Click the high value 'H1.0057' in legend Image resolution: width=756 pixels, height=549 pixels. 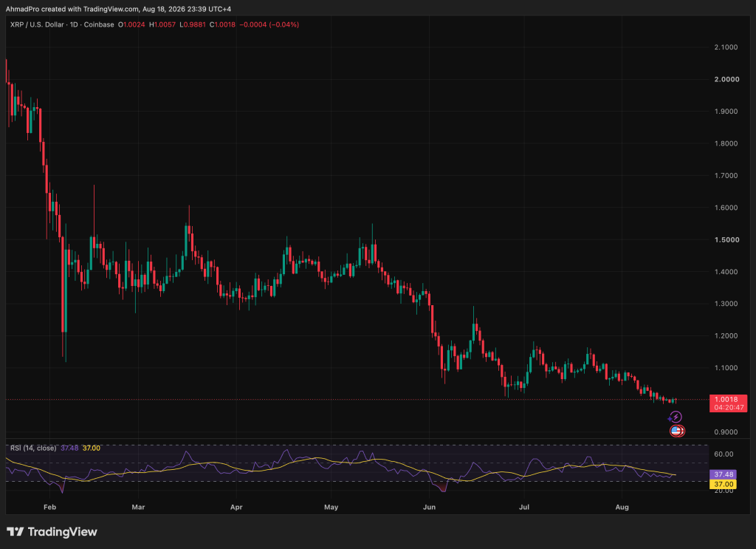[x=162, y=24]
